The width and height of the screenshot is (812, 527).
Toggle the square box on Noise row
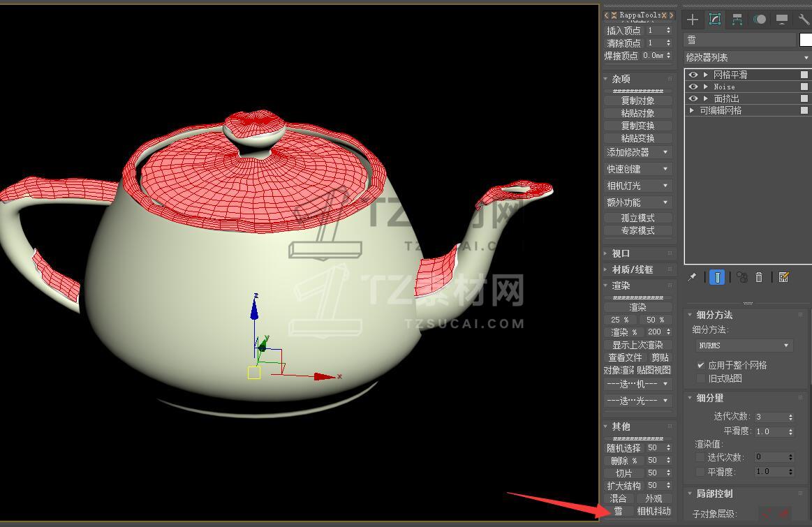[804, 87]
